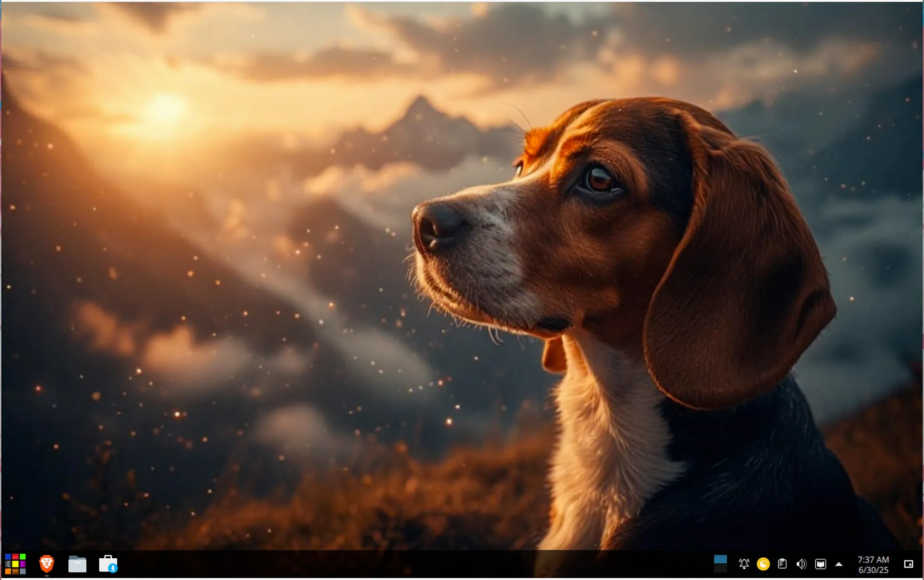This screenshot has height=580, width=924.
Task: Launch the Brave browser from the taskbar
Action: point(47,564)
